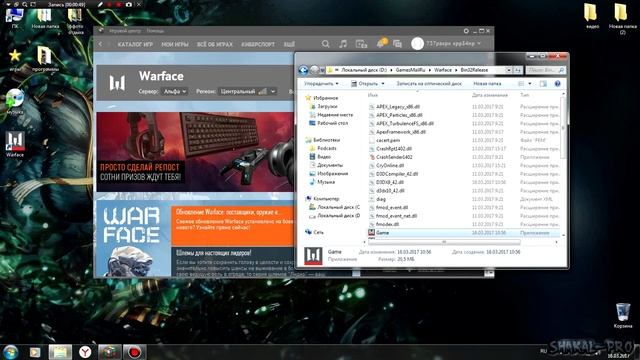Open view options dropdown arrow in Explorer

(x=530, y=84)
